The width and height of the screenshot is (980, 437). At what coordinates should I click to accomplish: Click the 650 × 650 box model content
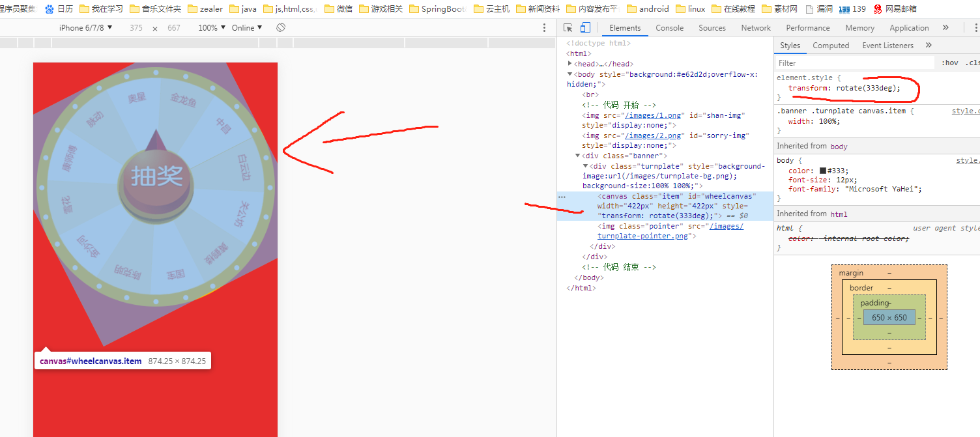click(889, 318)
